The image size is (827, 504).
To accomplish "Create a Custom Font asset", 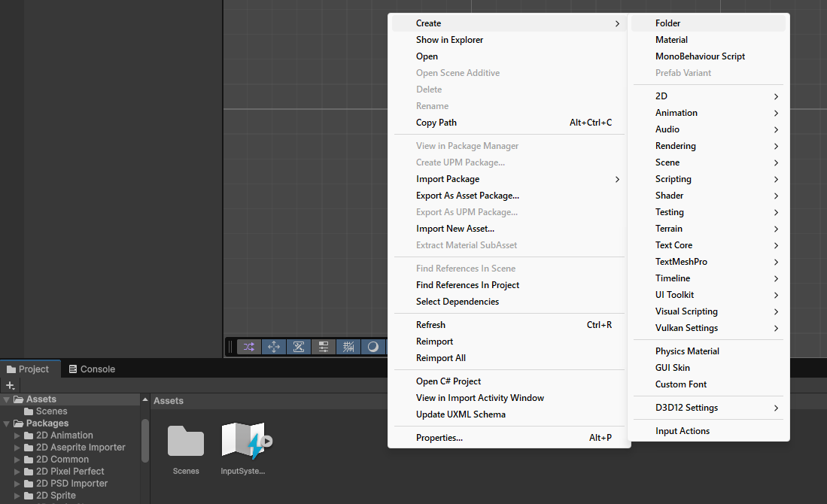I will [x=708, y=384].
